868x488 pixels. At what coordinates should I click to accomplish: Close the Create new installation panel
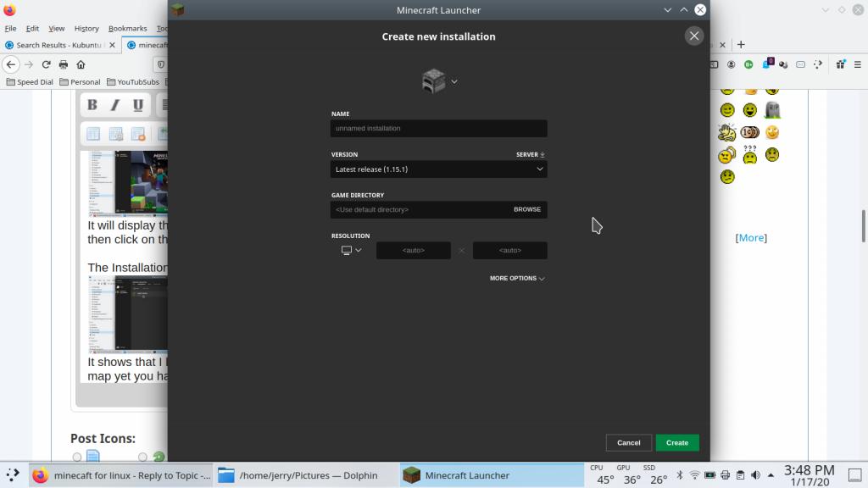tap(694, 36)
